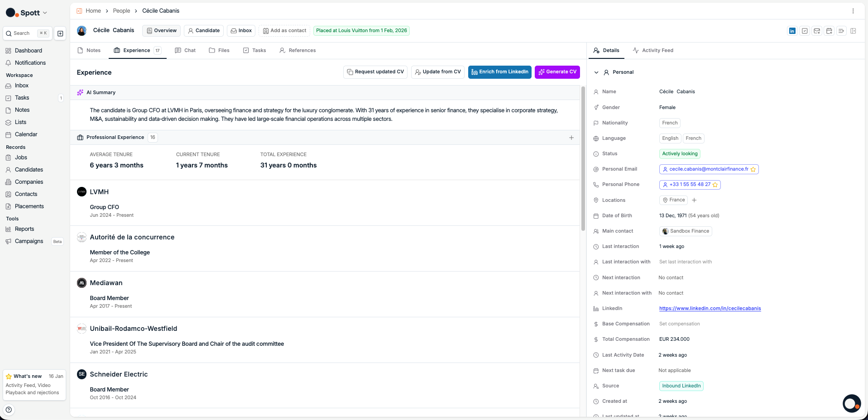Viewport: 868px width, 420px height.
Task: Open the Notes tab of the candidate
Action: point(89,50)
